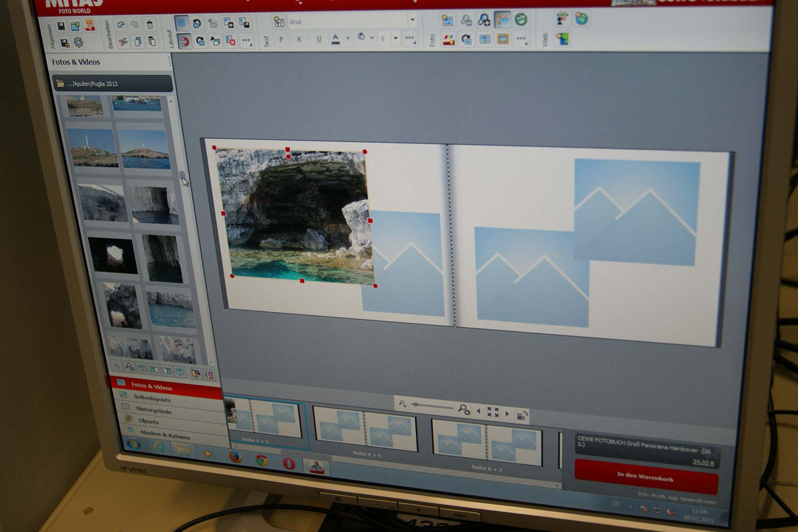Open settings via the gear icon

tap(79, 43)
